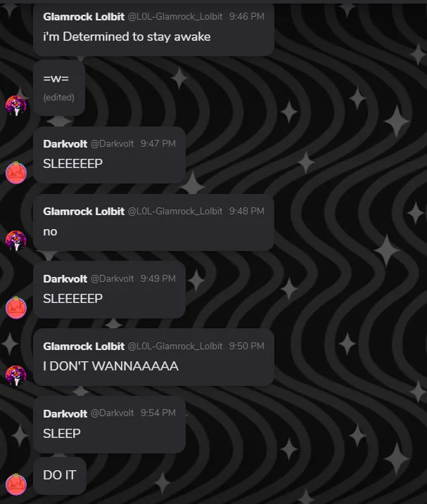Click the @Darkvolt handle at 9:54 PM
The width and height of the screenshot is (427, 504).
[112, 413]
